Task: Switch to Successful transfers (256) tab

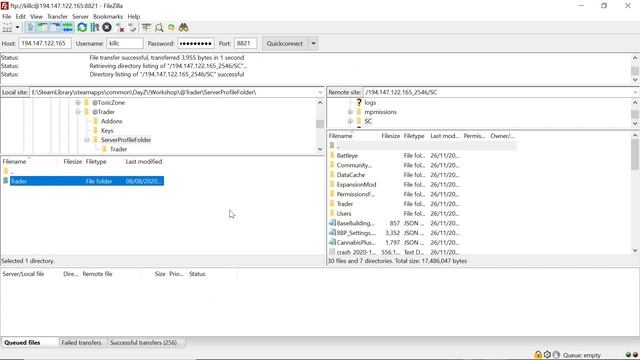Action: tap(144, 342)
